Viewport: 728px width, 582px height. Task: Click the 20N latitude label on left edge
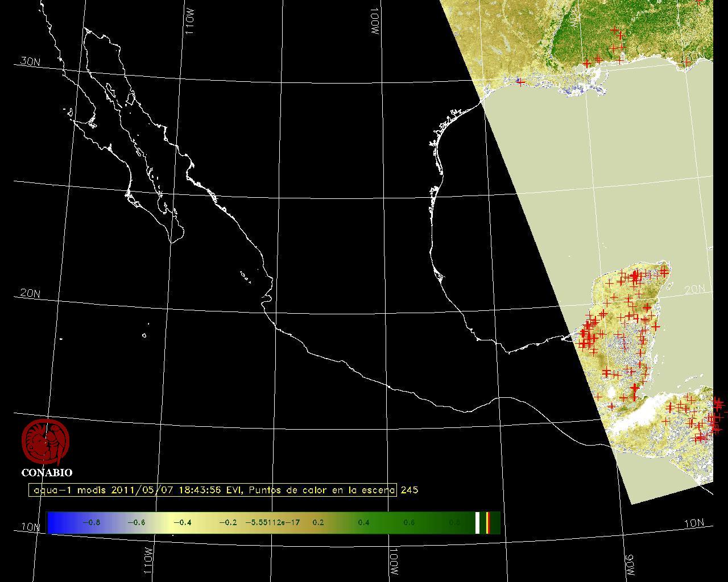coord(30,293)
